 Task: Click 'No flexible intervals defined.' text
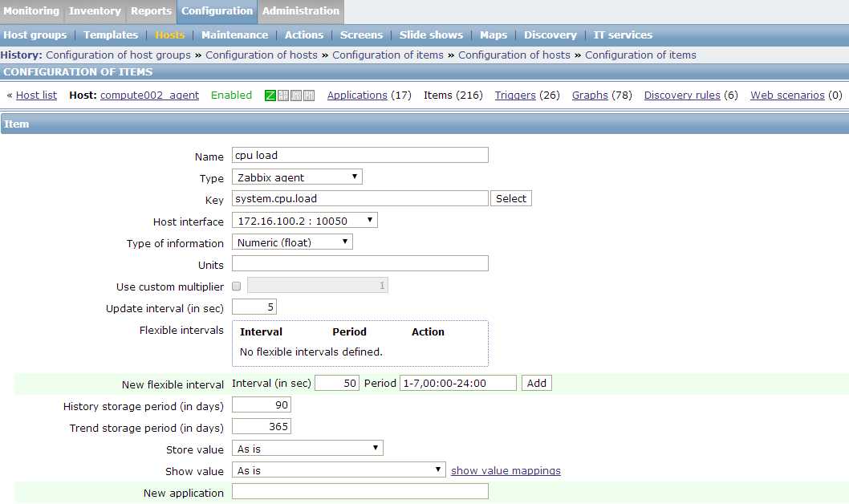pyautogui.click(x=311, y=352)
